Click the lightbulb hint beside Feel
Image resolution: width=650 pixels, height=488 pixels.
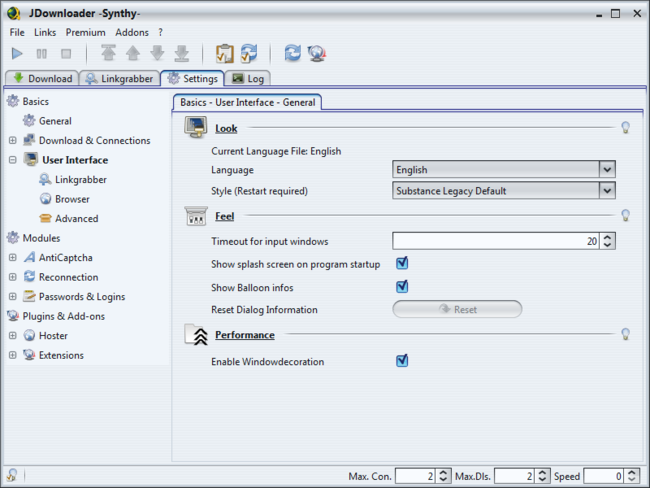626,216
